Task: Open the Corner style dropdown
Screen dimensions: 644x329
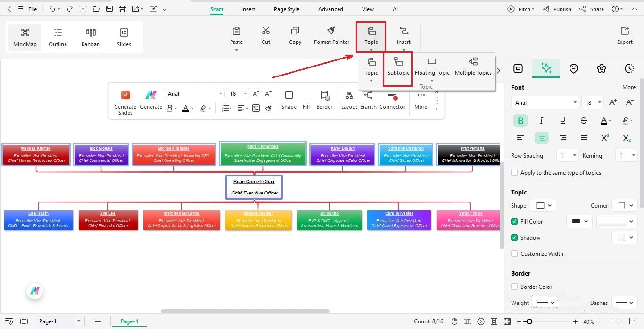Action: 625,205
